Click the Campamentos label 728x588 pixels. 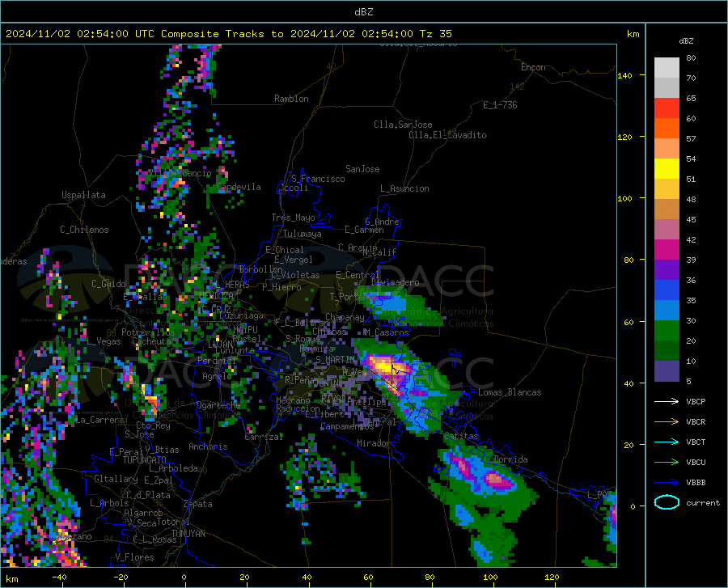coord(347,426)
